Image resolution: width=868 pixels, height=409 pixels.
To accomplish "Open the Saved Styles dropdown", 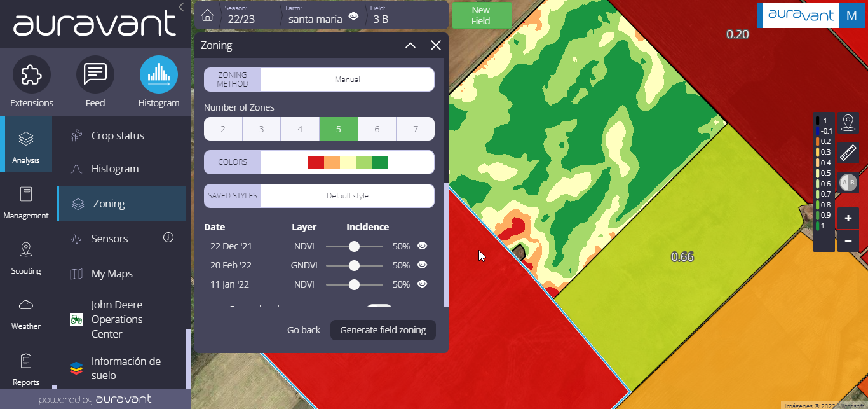I will pyautogui.click(x=347, y=196).
